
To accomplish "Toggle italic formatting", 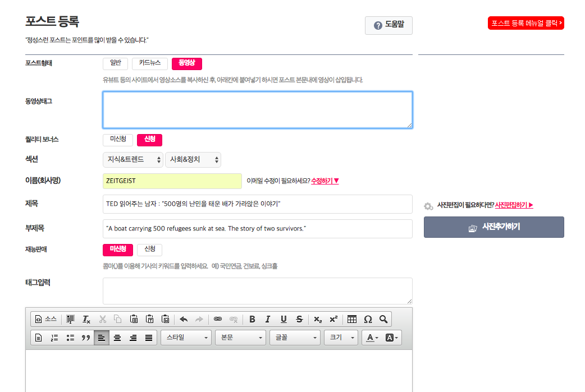I will pyautogui.click(x=267, y=319).
